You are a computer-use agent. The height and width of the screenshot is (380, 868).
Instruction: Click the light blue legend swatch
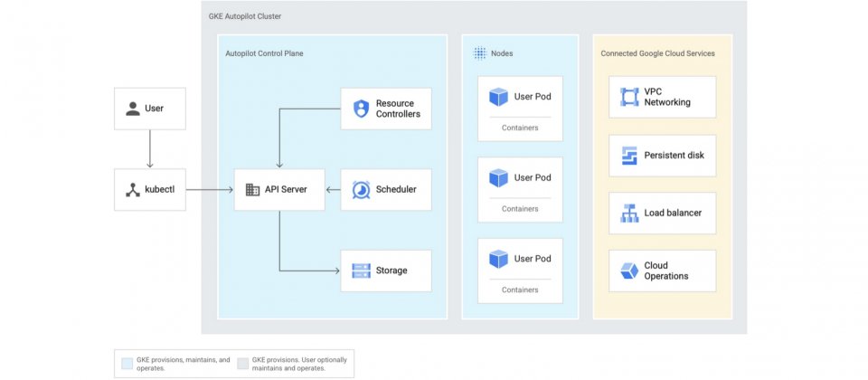pyautogui.click(x=127, y=364)
